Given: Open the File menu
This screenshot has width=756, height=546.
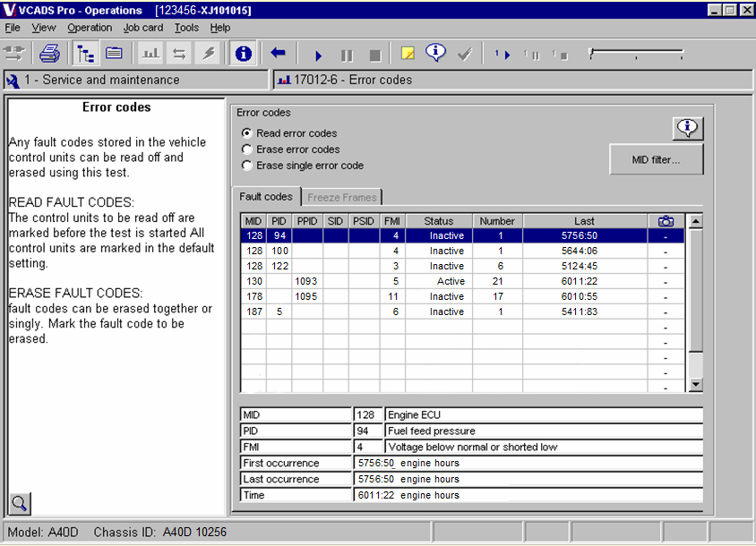Looking at the screenshot, I should (x=13, y=28).
